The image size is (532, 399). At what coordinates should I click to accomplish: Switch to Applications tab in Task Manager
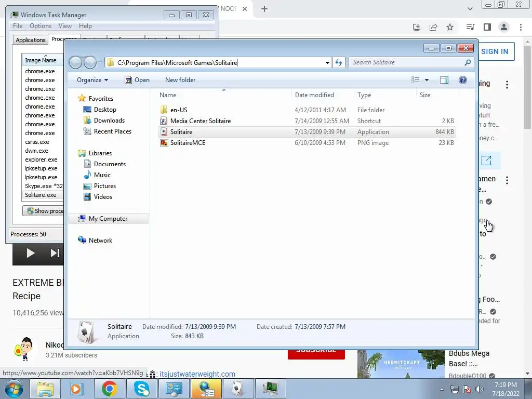[31, 39]
